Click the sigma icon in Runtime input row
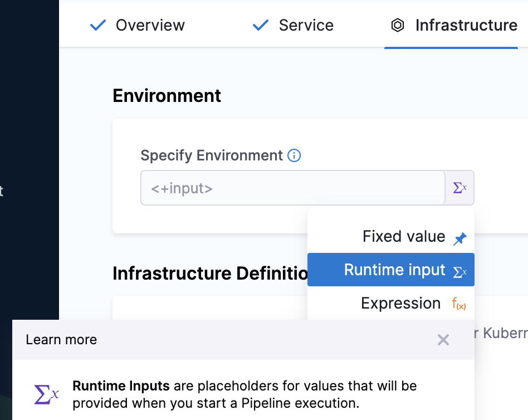Image resolution: width=528 pixels, height=420 pixels. click(459, 272)
